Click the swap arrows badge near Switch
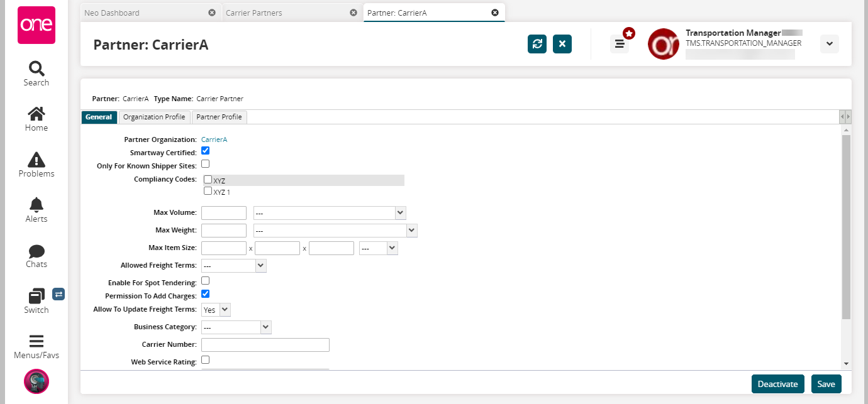868x404 pixels. (58, 293)
